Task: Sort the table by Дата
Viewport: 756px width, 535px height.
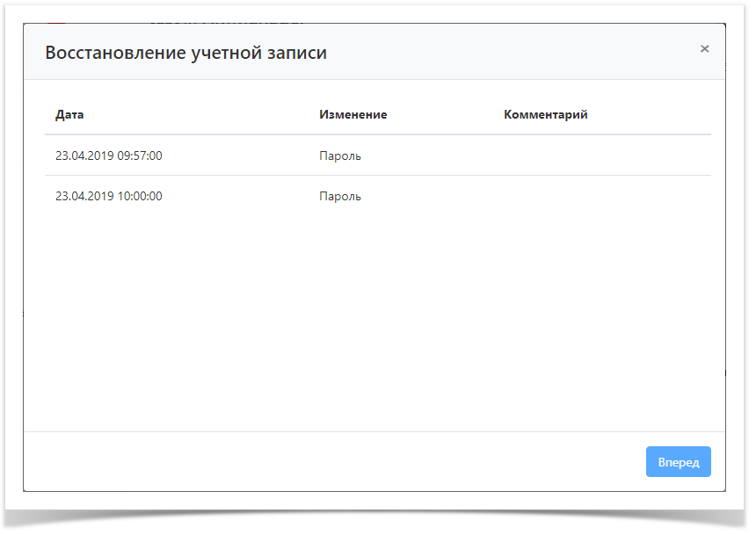Action: click(68, 114)
